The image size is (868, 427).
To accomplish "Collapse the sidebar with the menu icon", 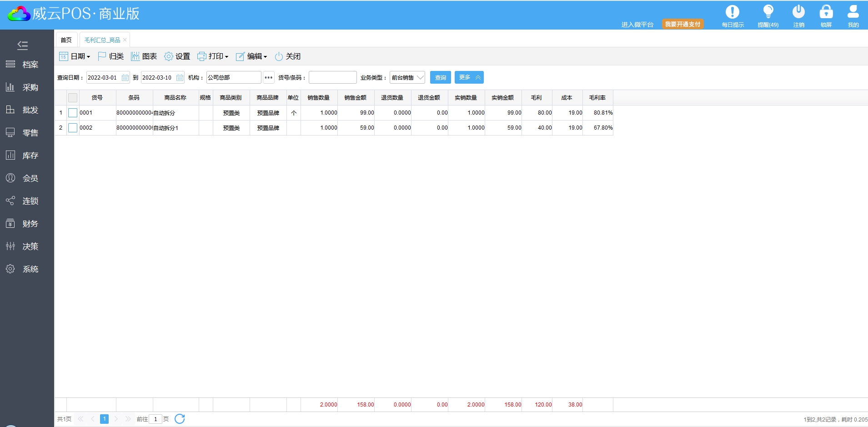I will [x=22, y=45].
